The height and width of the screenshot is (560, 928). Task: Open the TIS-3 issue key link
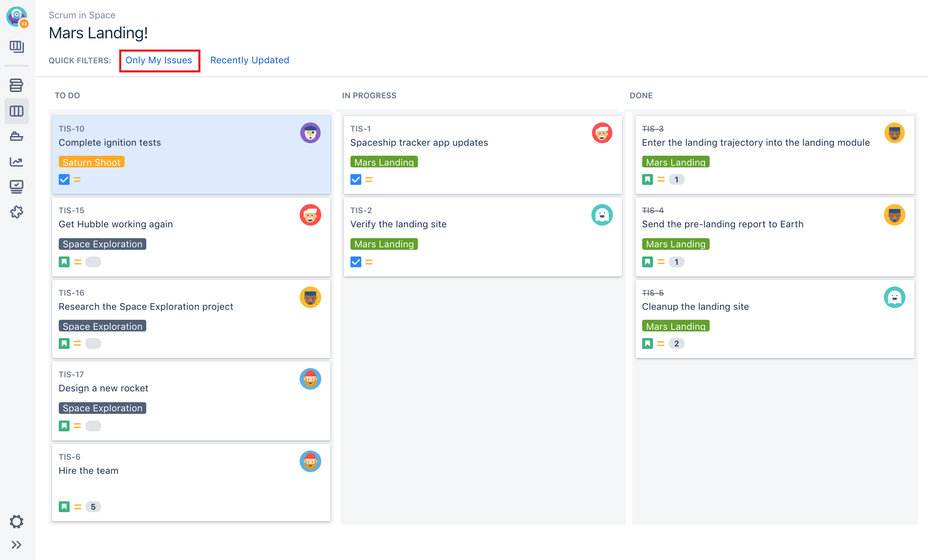pos(653,129)
